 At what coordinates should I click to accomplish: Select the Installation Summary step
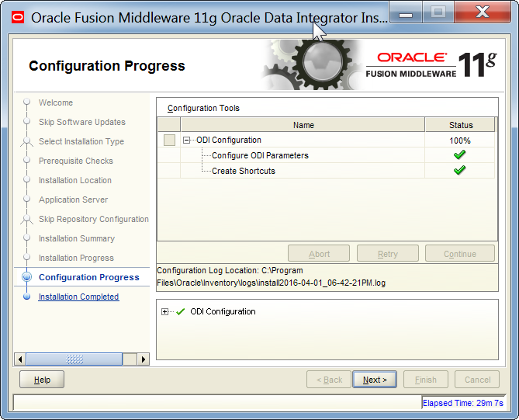pos(77,238)
